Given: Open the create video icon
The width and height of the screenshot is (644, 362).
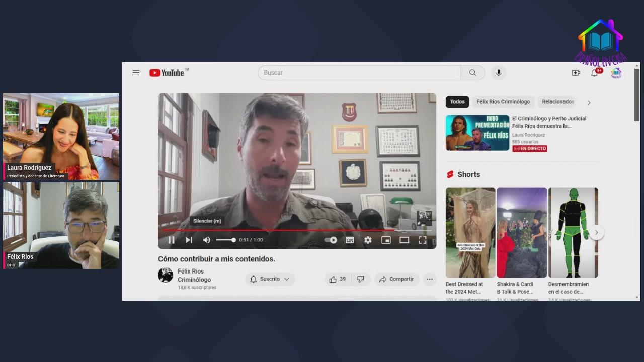Looking at the screenshot, I should point(576,73).
